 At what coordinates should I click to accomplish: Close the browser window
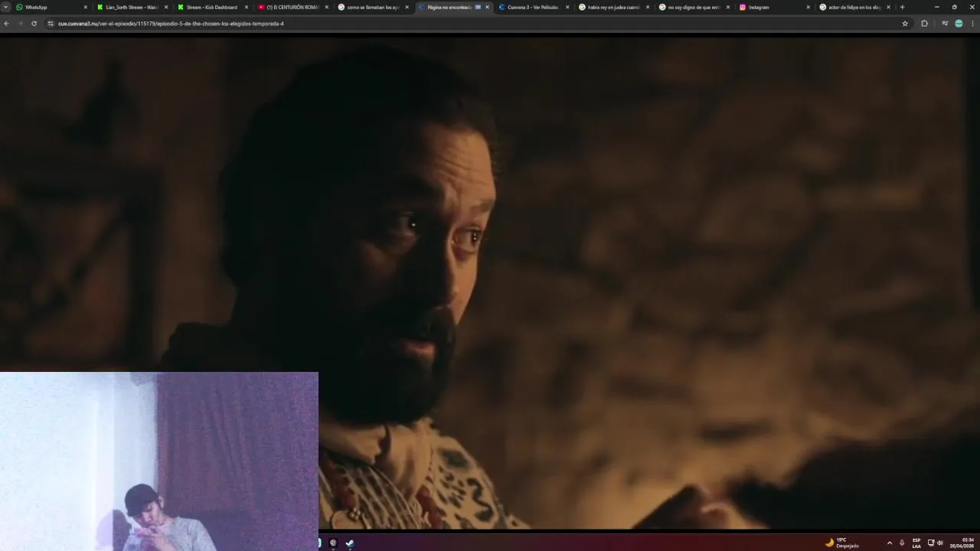(972, 7)
